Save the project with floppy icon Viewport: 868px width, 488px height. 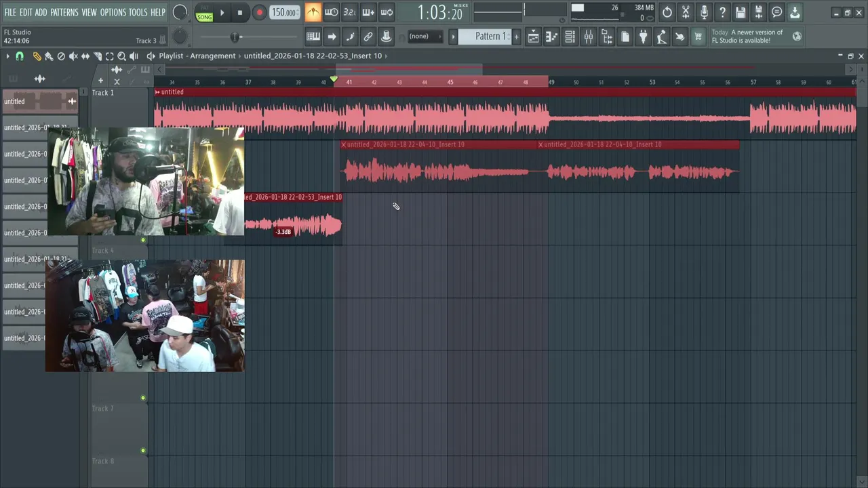(x=741, y=12)
